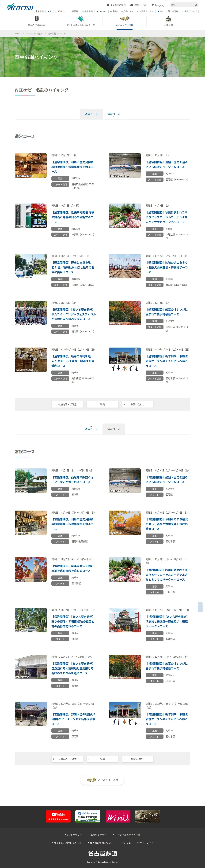205x868 pixels.
Task: Open IR情報 in the top links
Action: pyautogui.click(x=75, y=11)
